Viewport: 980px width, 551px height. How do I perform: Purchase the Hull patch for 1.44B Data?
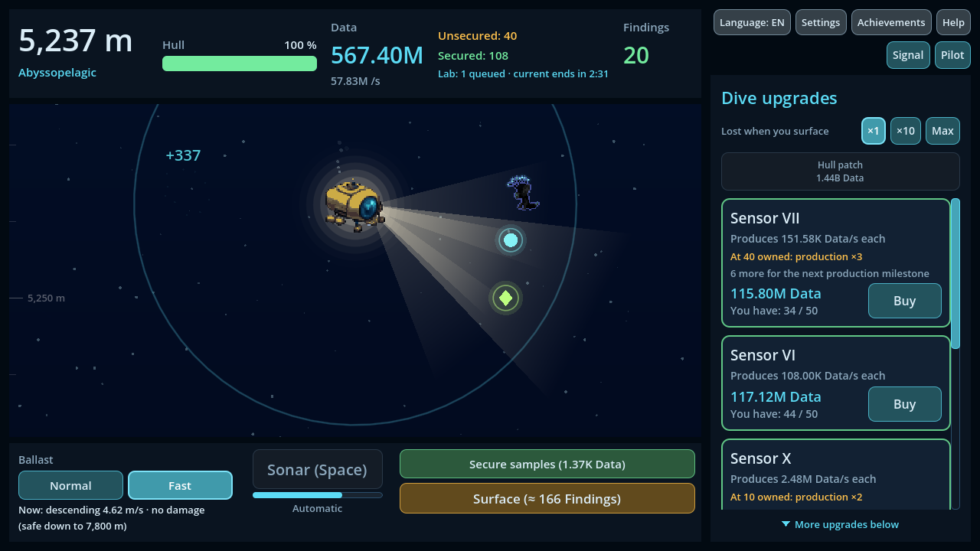[840, 171]
